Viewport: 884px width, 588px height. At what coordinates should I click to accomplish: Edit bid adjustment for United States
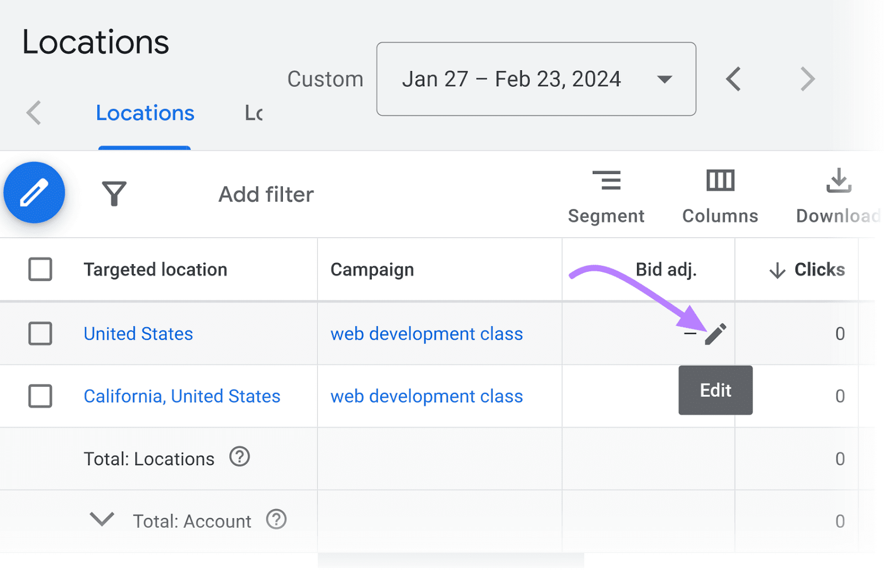tap(715, 334)
